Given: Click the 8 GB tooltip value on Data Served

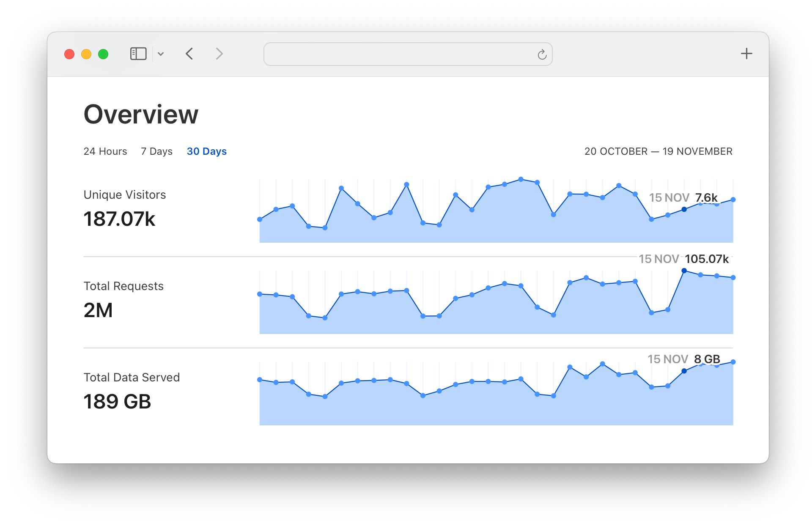Looking at the screenshot, I should click(x=707, y=359).
